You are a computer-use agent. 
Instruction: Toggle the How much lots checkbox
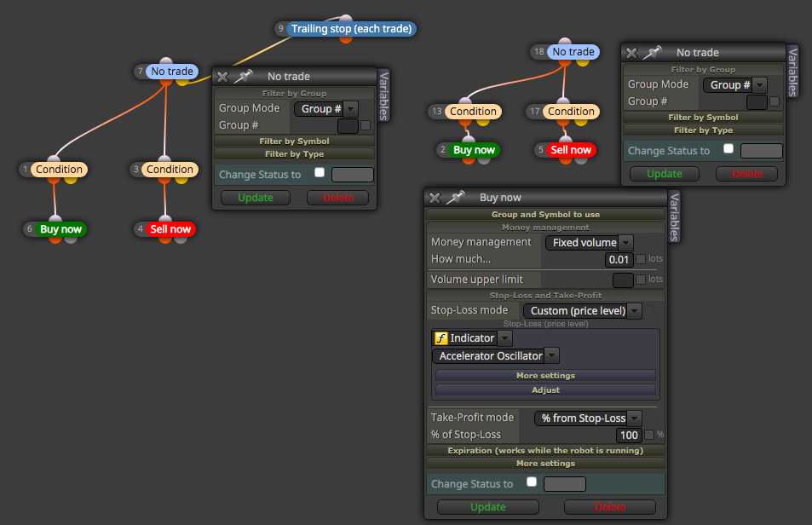(x=641, y=259)
